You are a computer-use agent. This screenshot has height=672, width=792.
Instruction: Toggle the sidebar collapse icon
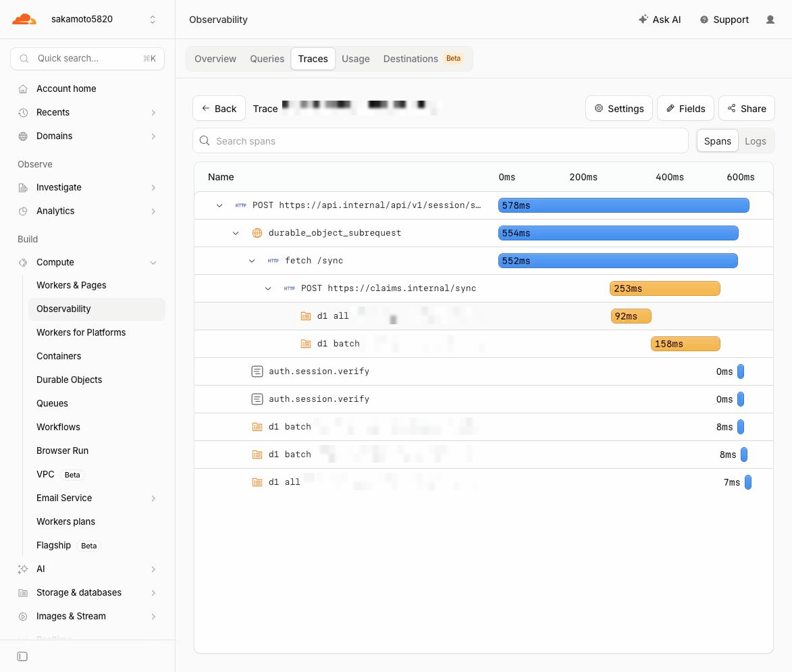pos(22,656)
